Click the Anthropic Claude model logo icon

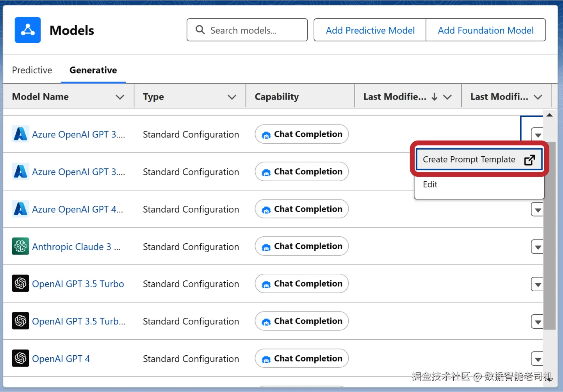(20, 246)
